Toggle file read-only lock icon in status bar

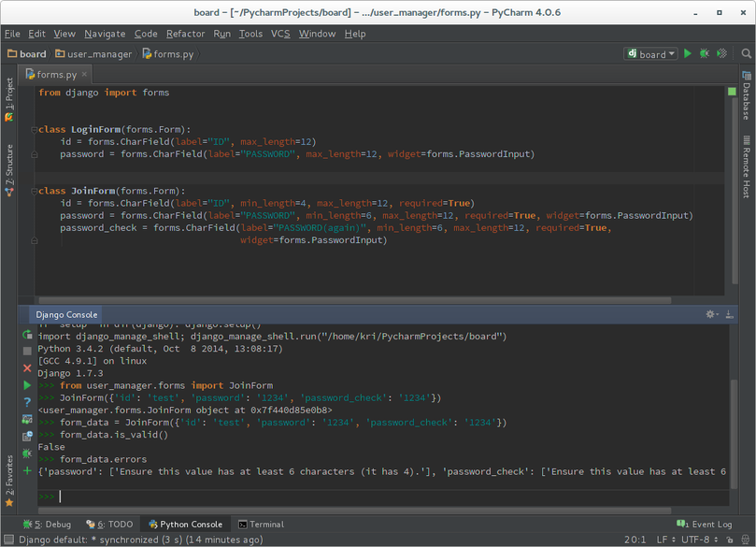click(x=730, y=540)
